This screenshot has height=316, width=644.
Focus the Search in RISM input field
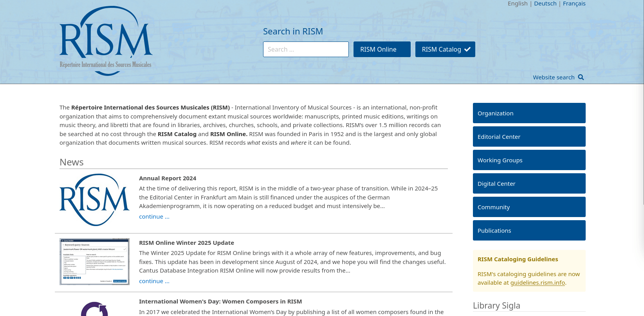(x=306, y=49)
